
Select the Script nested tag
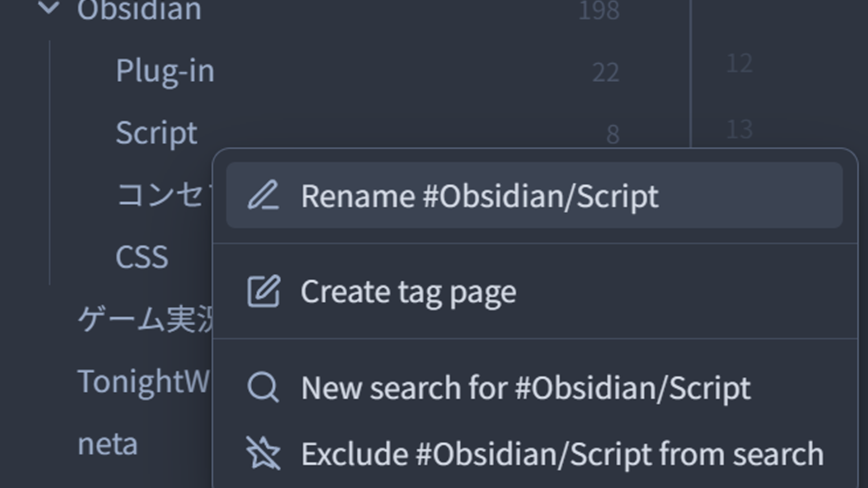[156, 133]
